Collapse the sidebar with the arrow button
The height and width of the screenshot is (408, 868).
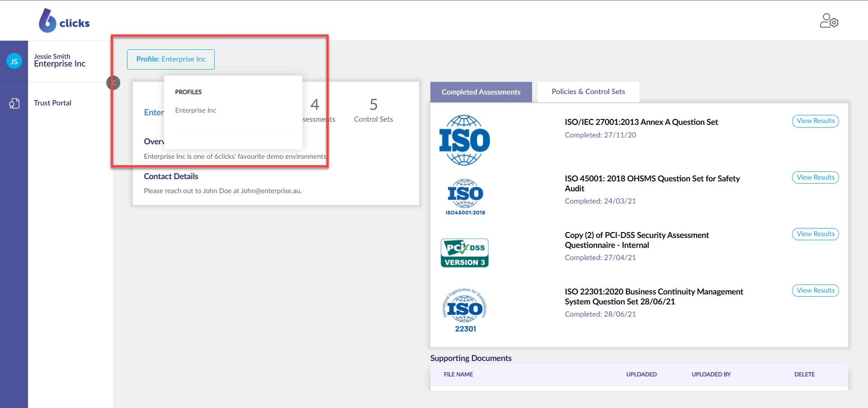point(113,83)
